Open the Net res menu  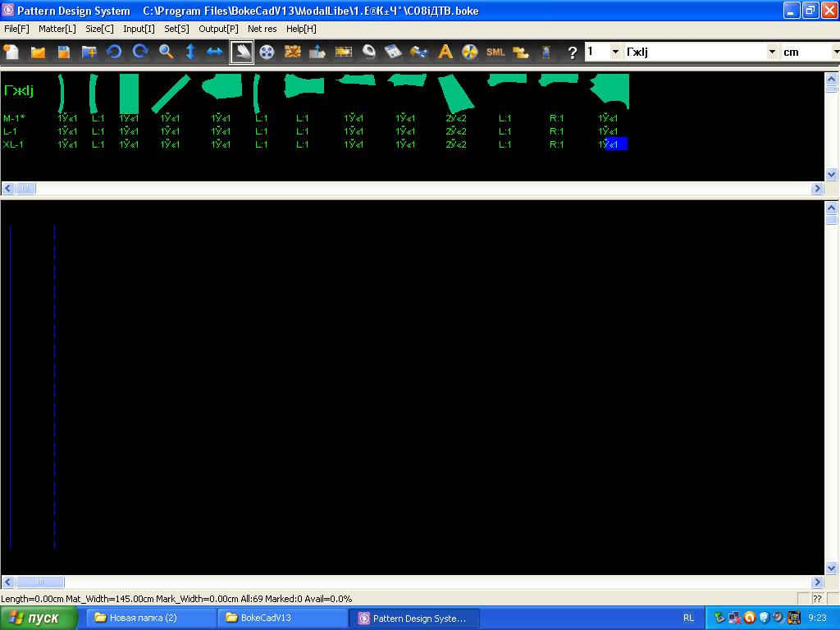(x=262, y=29)
